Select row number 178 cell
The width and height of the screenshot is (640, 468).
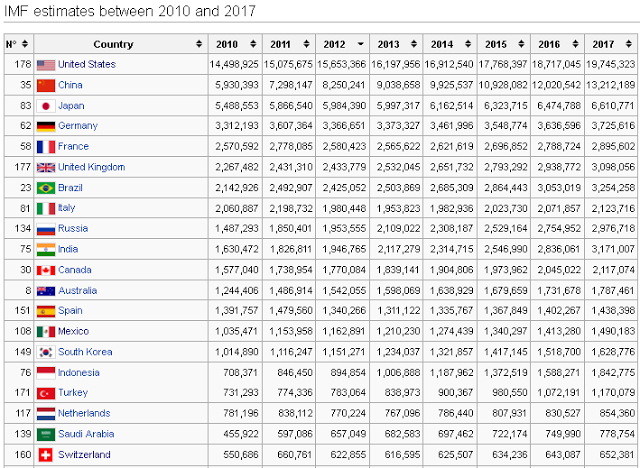[x=19, y=64]
